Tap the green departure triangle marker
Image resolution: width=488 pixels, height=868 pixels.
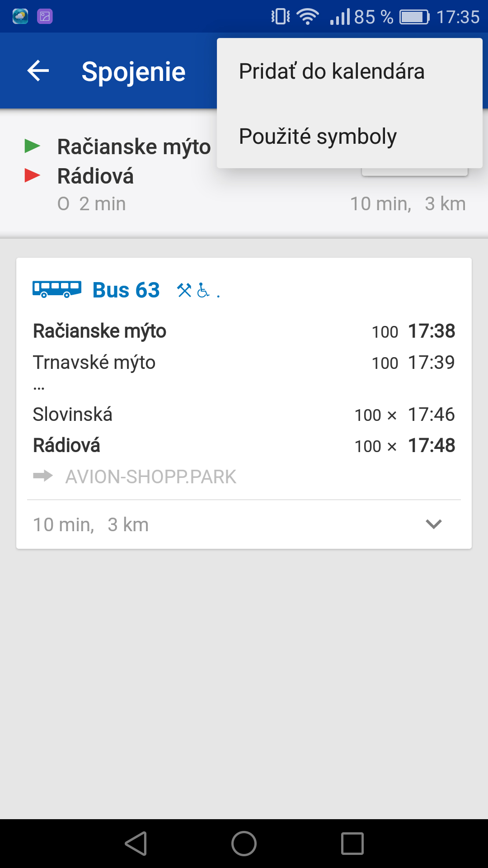(x=32, y=146)
